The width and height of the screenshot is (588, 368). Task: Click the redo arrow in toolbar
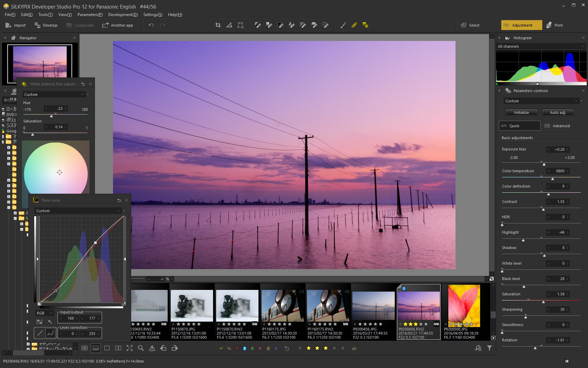tap(163, 25)
